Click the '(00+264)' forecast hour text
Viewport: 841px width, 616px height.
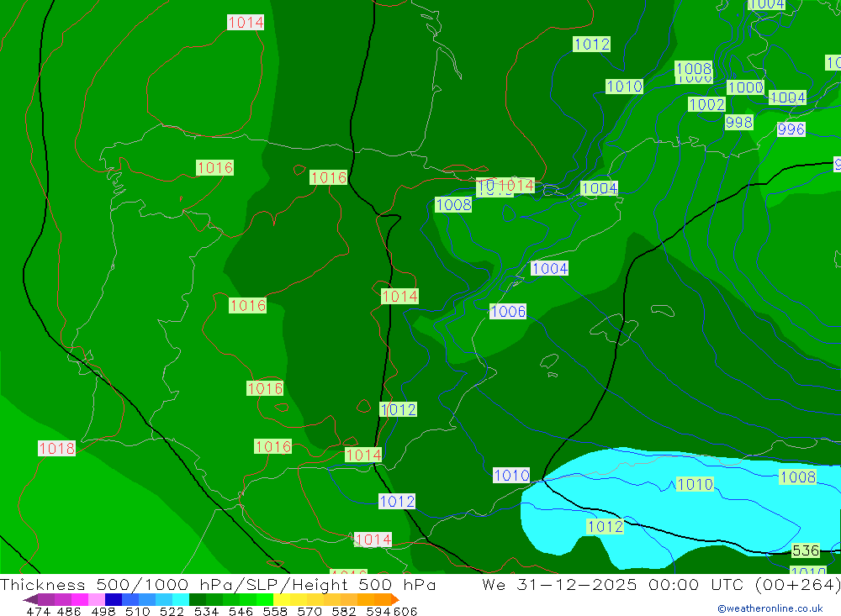[797, 585]
